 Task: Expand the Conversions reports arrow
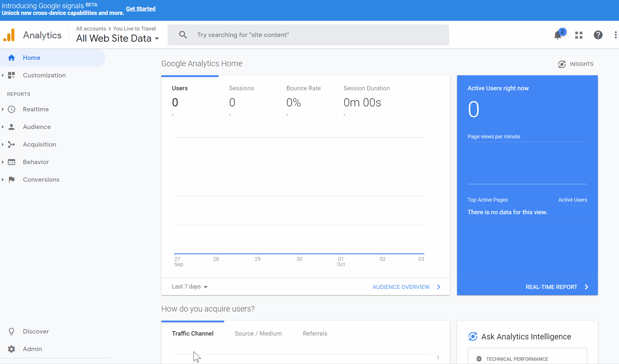pyautogui.click(x=3, y=180)
